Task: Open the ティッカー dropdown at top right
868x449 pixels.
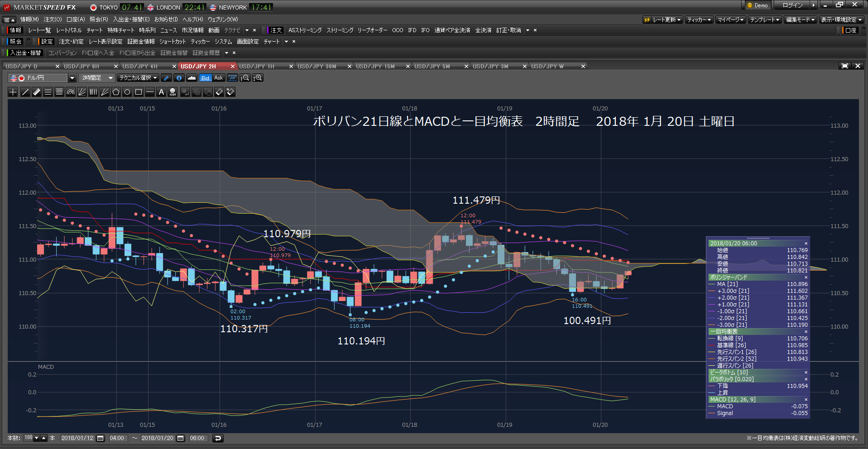Action: click(699, 20)
